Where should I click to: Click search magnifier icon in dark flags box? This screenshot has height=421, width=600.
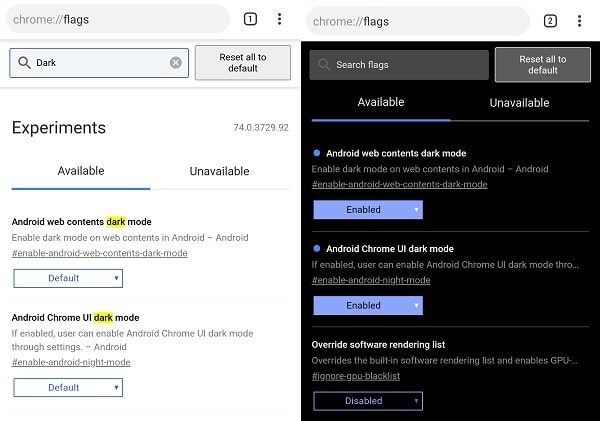coord(324,65)
